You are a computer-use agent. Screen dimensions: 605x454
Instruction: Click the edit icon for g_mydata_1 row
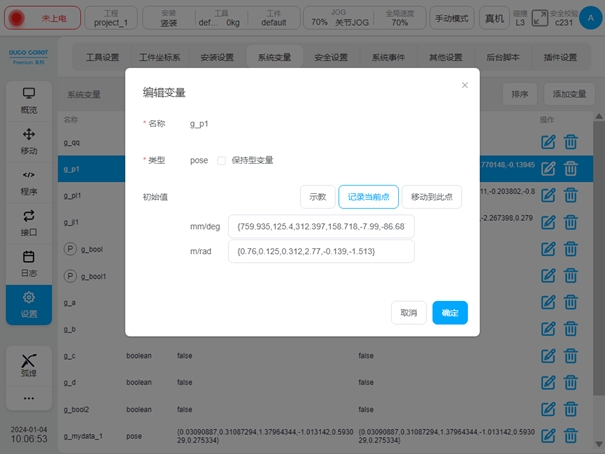coord(547,435)
